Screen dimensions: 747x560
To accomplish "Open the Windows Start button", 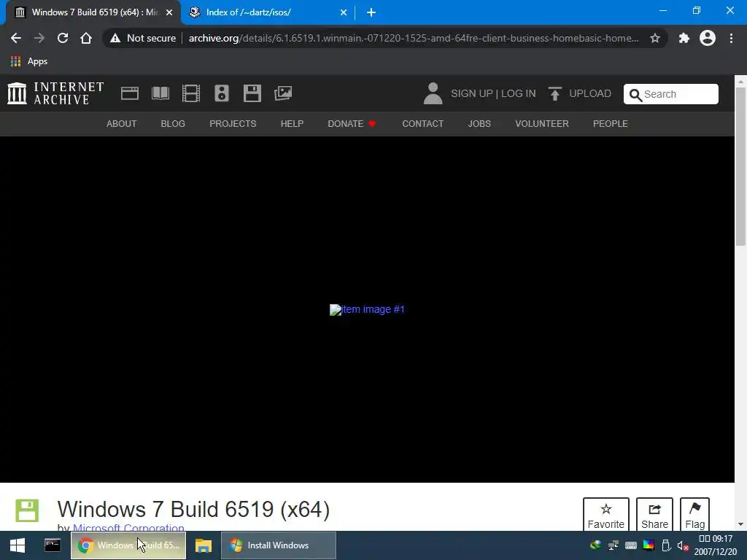I will coord(18,545).
